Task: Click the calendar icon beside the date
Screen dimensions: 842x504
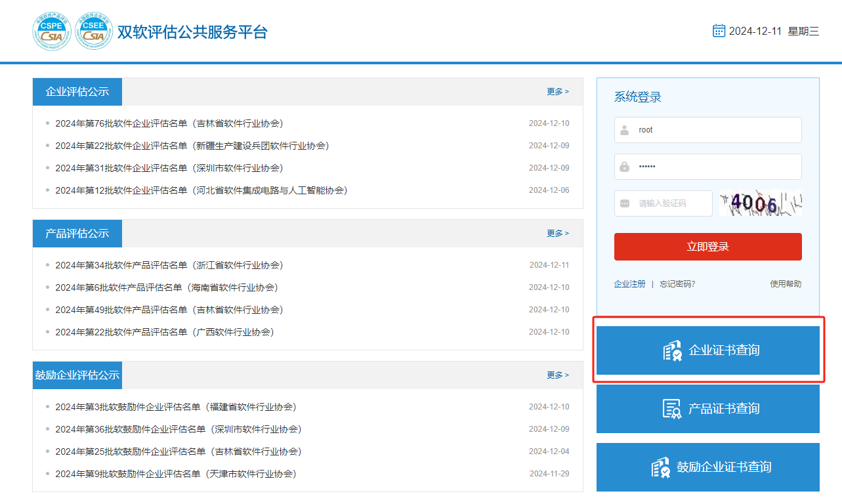Action: click(x=719, y=31)
